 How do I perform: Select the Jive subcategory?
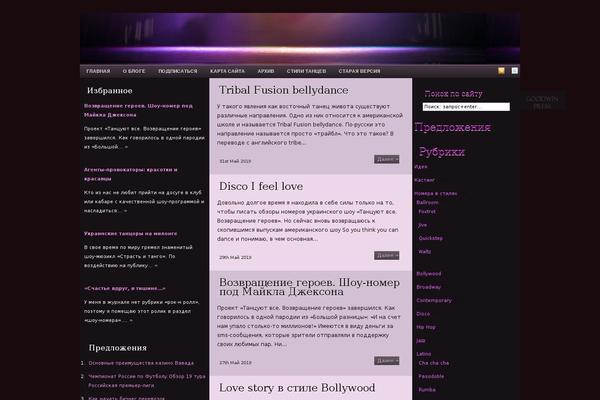422,225
